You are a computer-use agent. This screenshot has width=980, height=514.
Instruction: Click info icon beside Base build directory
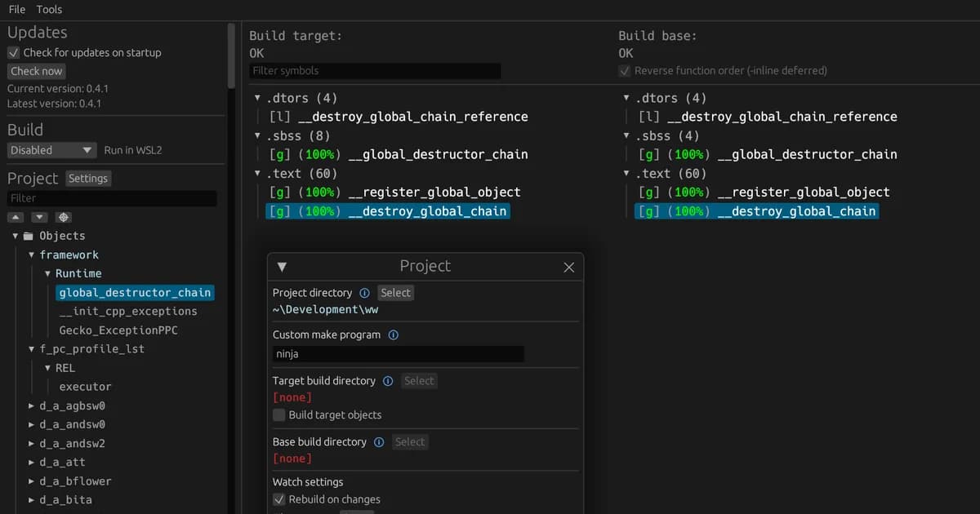379,442
